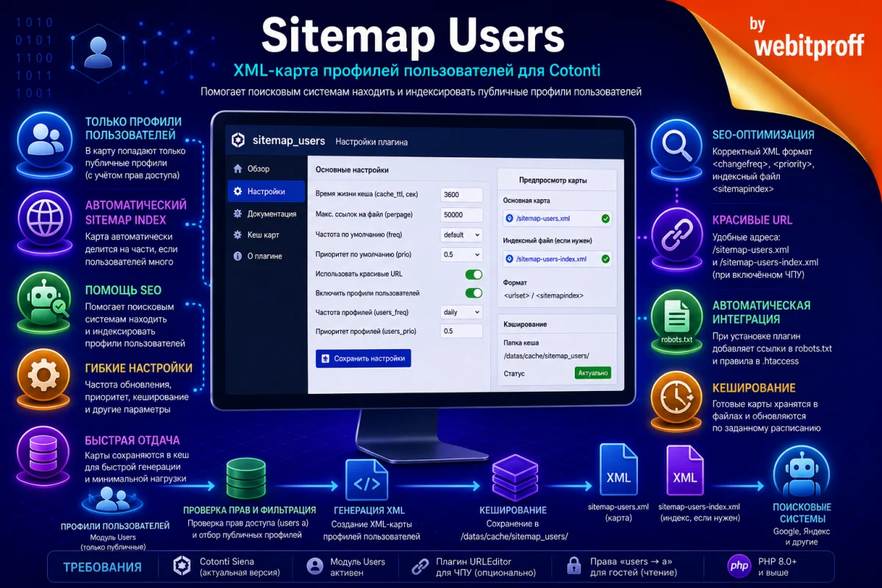The width and height of the screenshot is (882, 588).
Task: Click the 'Sitemap Users' main title
Action: point(414,35)
